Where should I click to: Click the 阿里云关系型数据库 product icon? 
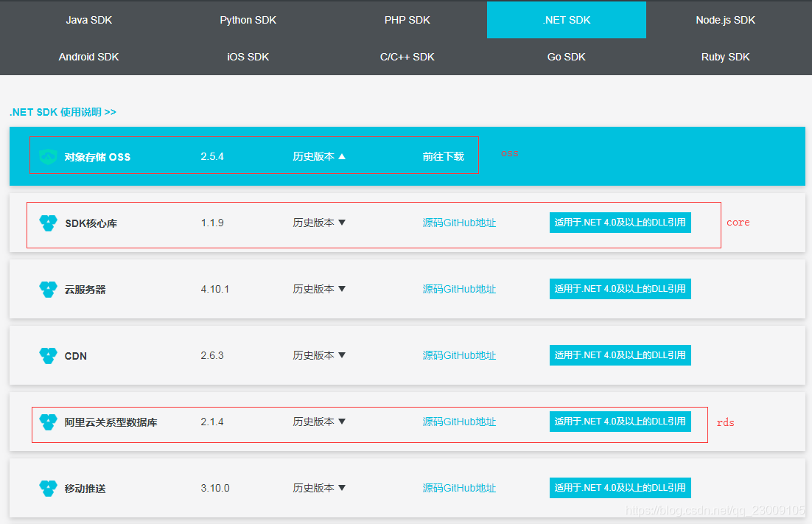click(x=48, y=422)
